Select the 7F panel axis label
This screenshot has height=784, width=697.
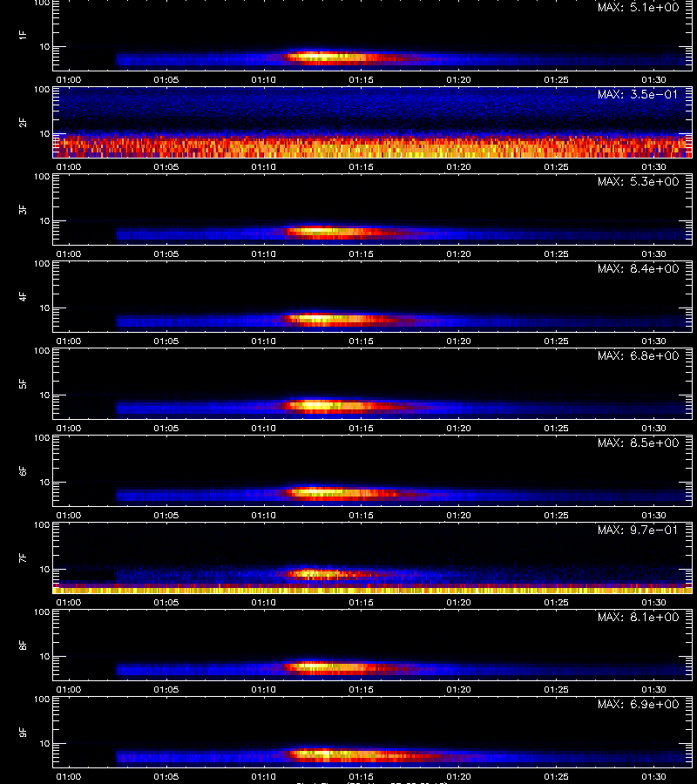pos(23,558)
